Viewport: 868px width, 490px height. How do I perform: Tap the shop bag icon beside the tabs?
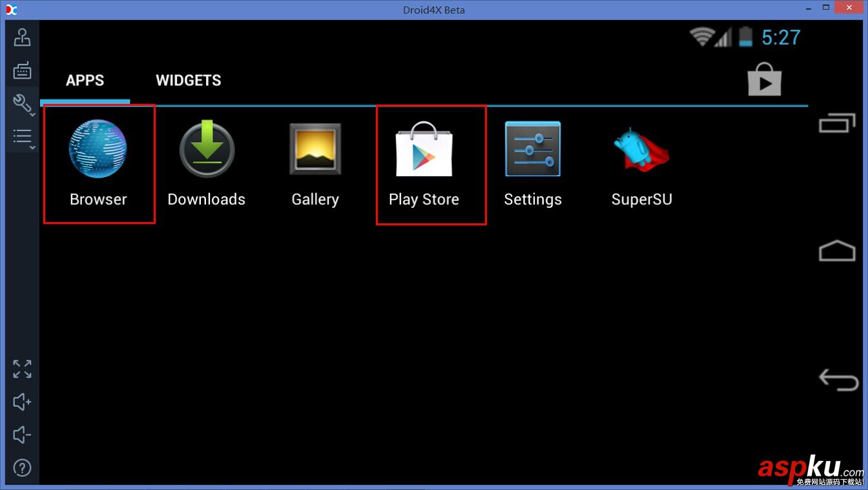coord(764,80)
